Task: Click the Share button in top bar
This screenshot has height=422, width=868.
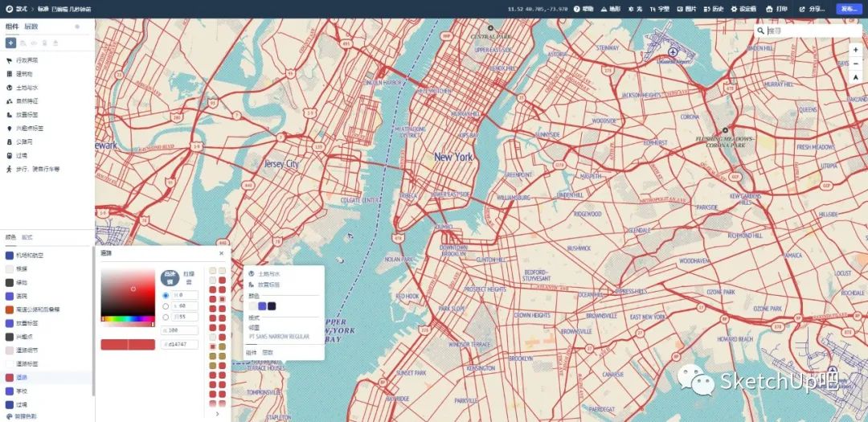Action: (x=812, y=9)
